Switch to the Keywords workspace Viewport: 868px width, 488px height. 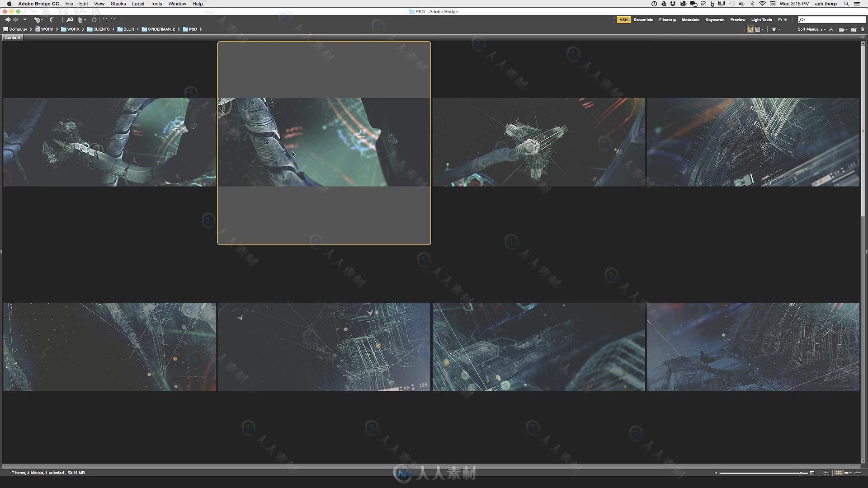[x=715, y=20]
